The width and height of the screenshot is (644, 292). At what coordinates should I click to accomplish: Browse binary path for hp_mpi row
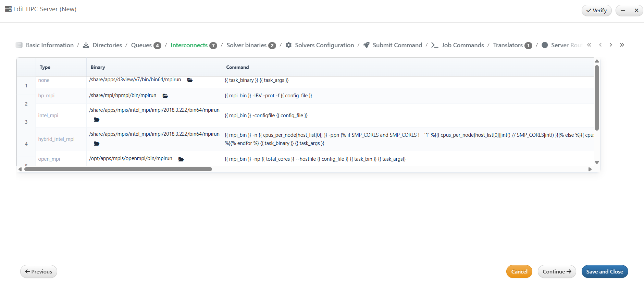(165, 96)
